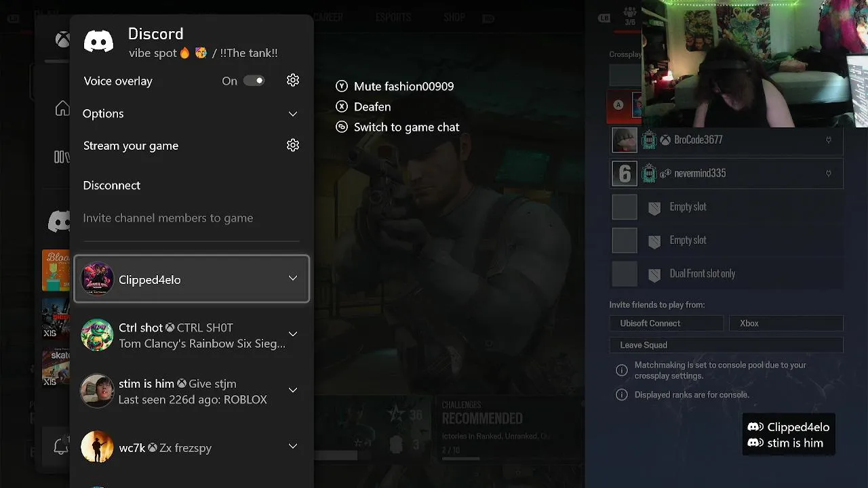
Task: Click rank badge beside nevermind335
Action: (x=649, y=174)
